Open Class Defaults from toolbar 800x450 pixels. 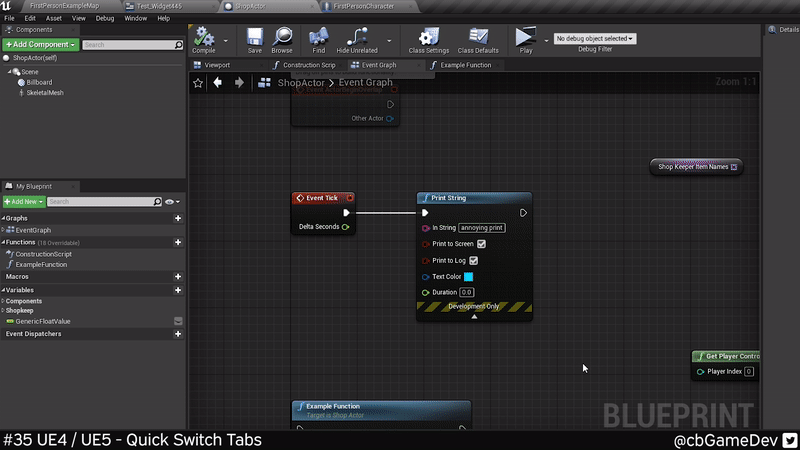tap(478, 38)
